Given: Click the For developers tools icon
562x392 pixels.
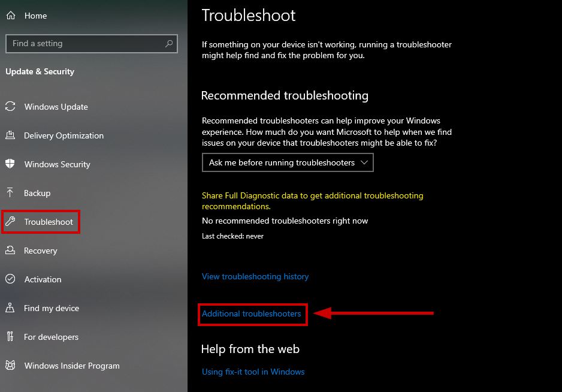Looking at the screenshot, I should 10,336.
